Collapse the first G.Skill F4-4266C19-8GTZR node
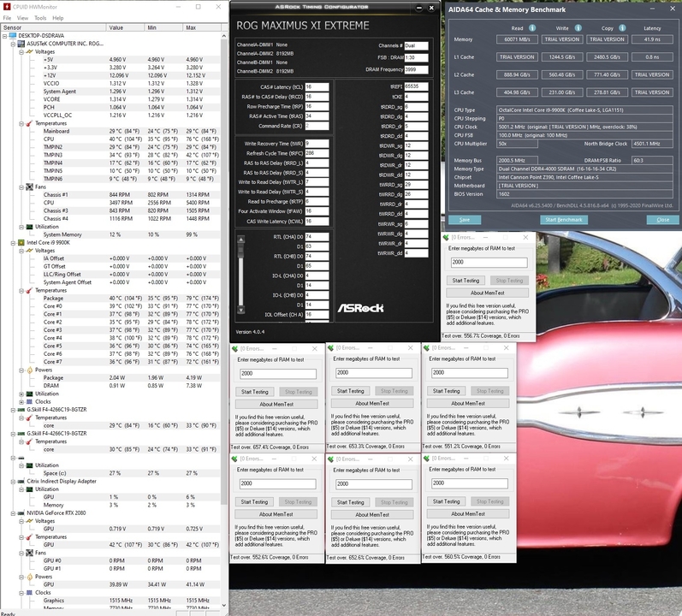This screenshot has height=616, width=682. coord(13,410)
